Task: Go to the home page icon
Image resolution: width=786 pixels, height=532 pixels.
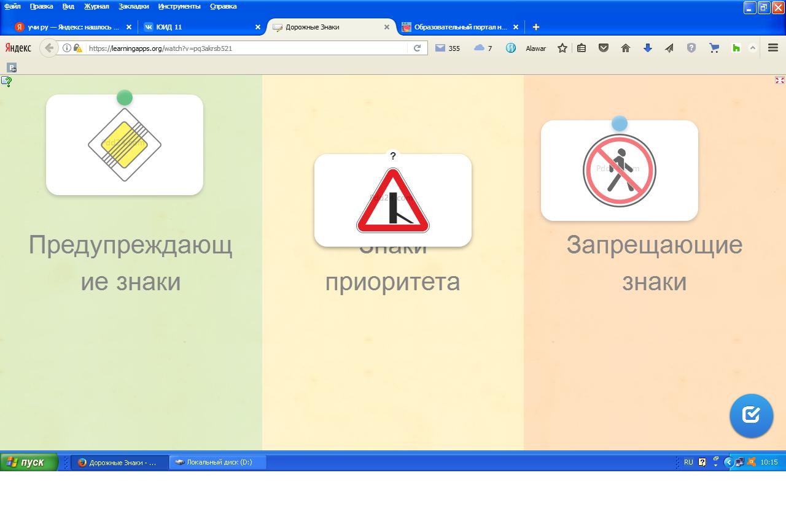Action: [x=626, y=48]
